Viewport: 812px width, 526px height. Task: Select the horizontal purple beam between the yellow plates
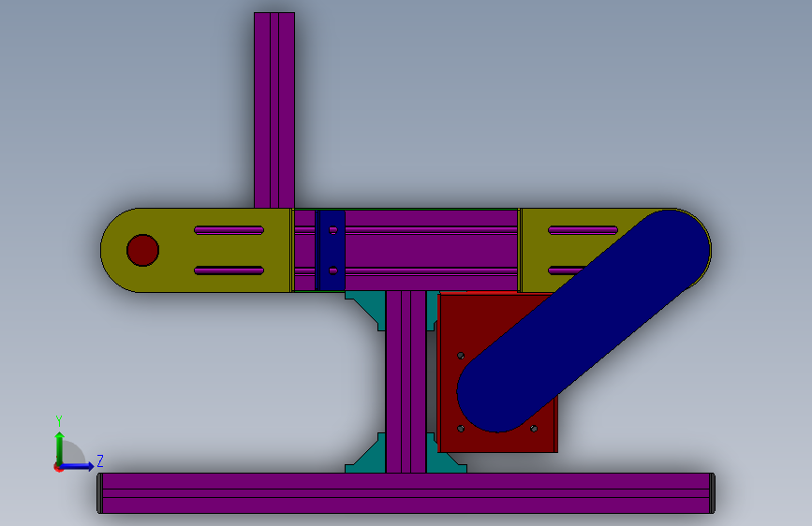tap(432, 250)
